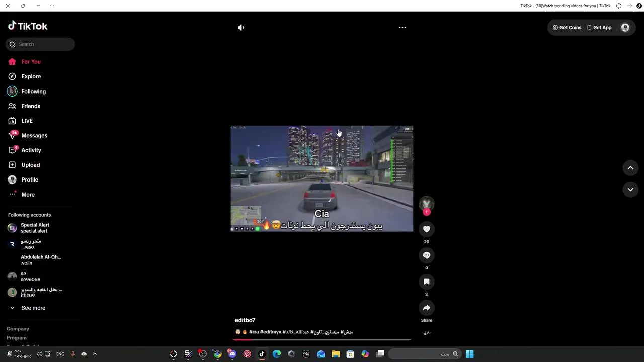Expand See more following accounts
Image resolution: width=644 pixels, height=362 pixels.
click(33, 308)
